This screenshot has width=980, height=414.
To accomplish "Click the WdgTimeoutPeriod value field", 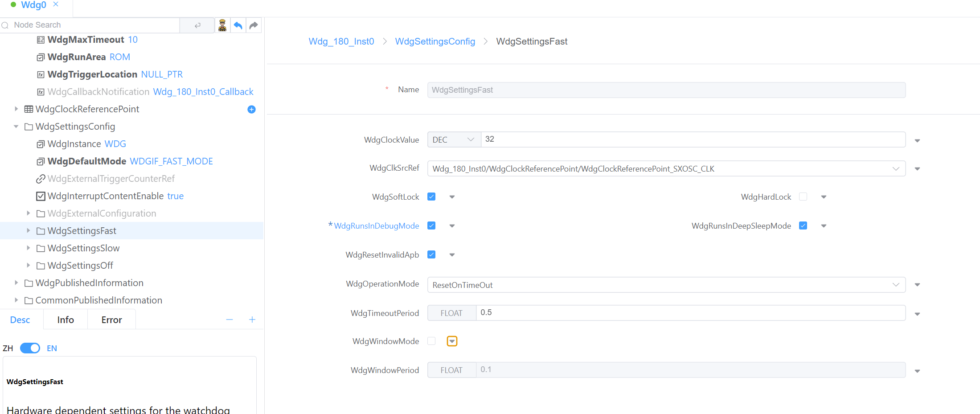I will (690, 313).
